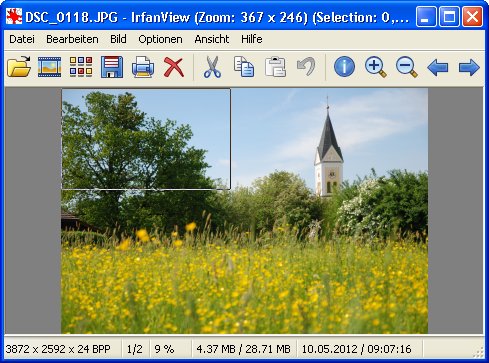Image resolution: width=489 pixels, height=363 pixels.
Task: Zoom in with the plus magnifier
Action: point(376,67)
